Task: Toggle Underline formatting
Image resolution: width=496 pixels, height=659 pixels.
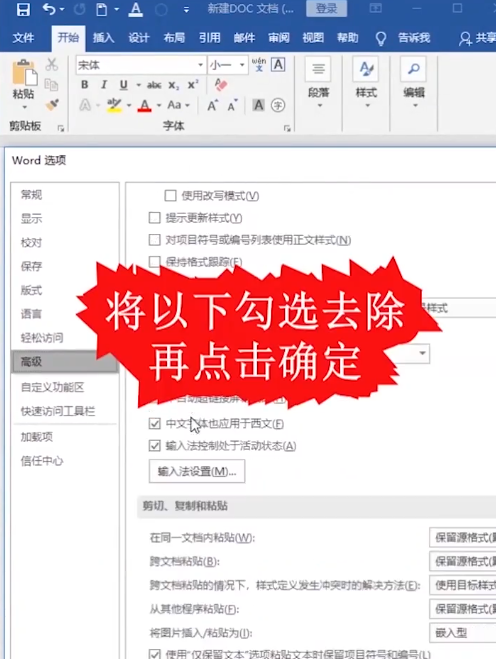Action: 123,85
